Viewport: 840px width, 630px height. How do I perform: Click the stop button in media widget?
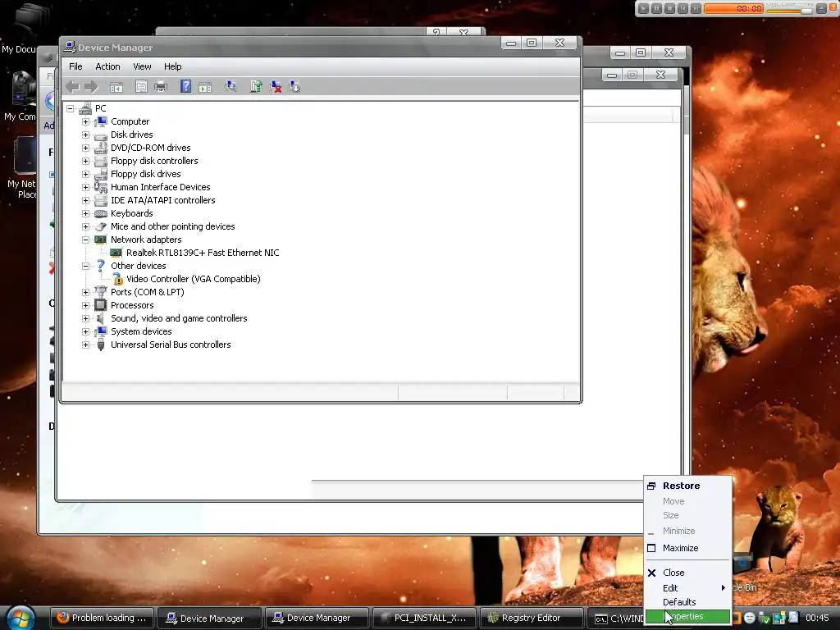click(x=669, y=8)
